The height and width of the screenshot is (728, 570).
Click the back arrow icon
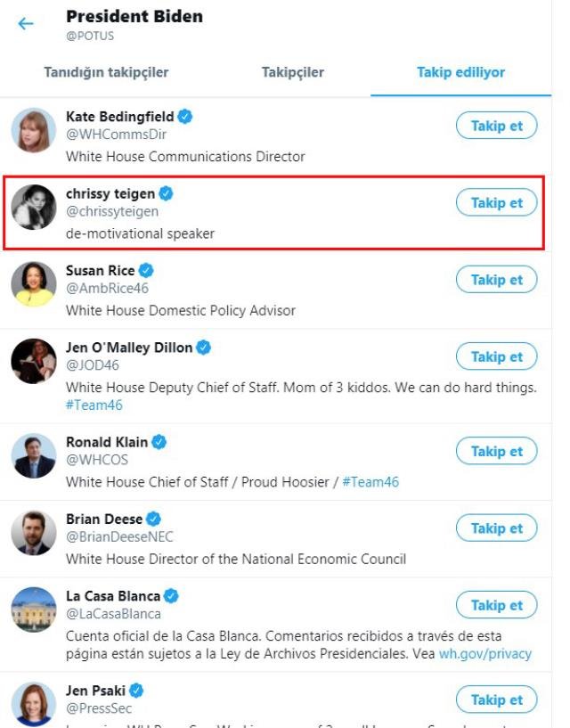pos(26,24)
